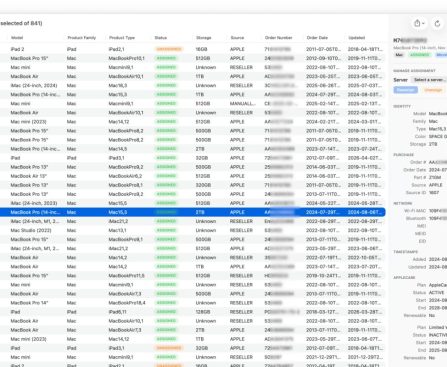Sort by the Updated column header

357,38
